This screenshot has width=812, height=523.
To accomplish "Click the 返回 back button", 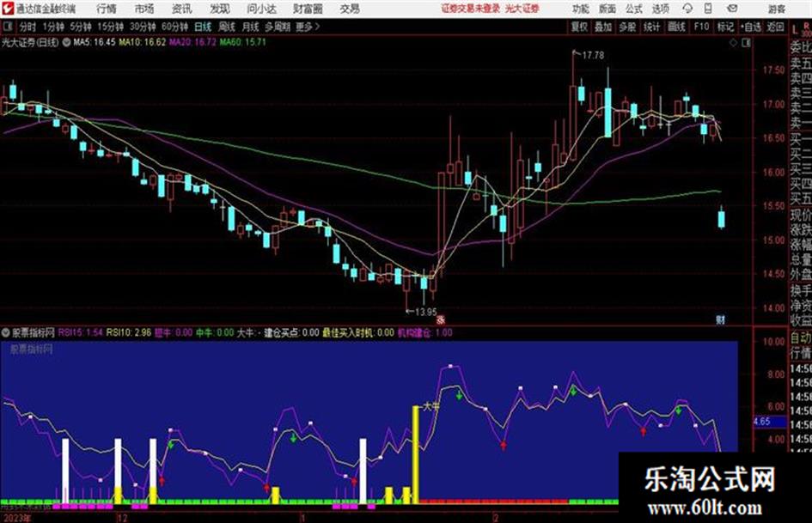I will tap(775, 27).
